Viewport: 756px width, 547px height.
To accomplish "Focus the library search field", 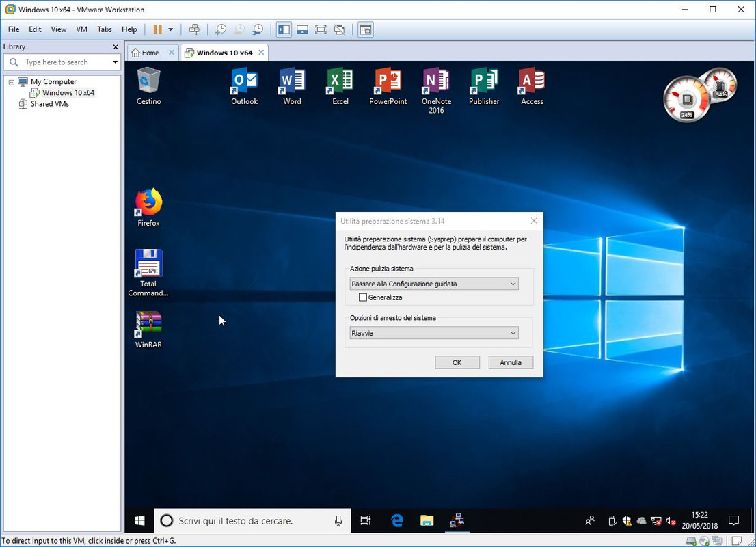I will pyautogui.click(x=62, y=62).
